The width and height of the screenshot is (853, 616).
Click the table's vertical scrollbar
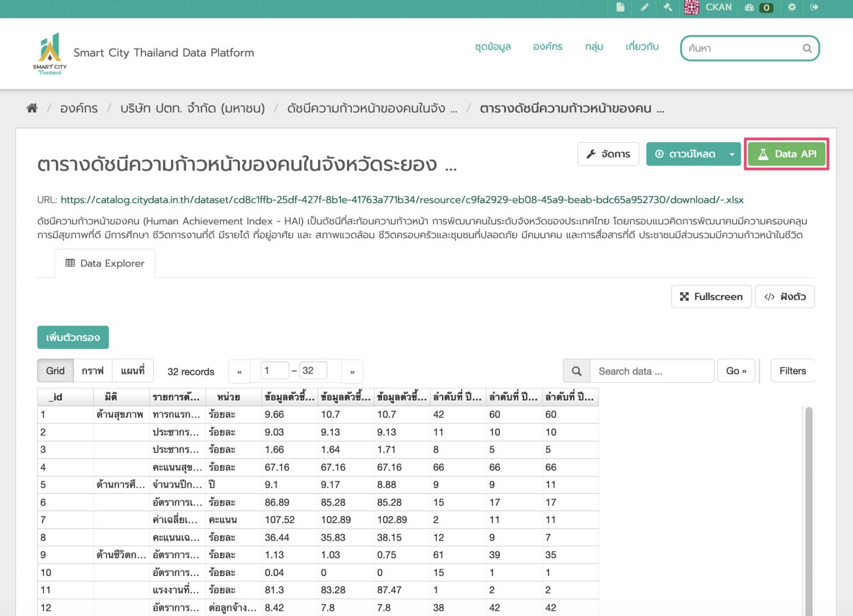tap(809, 500)
